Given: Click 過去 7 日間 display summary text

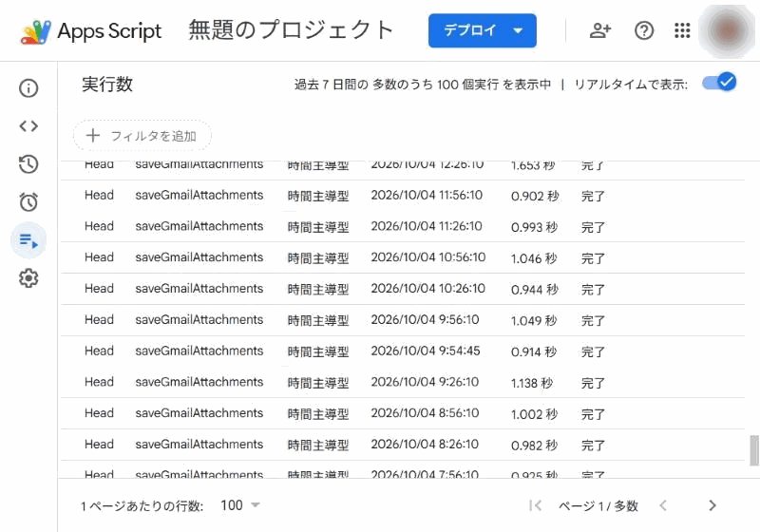Looking at the screenshot, I should [x=423, y=85].
